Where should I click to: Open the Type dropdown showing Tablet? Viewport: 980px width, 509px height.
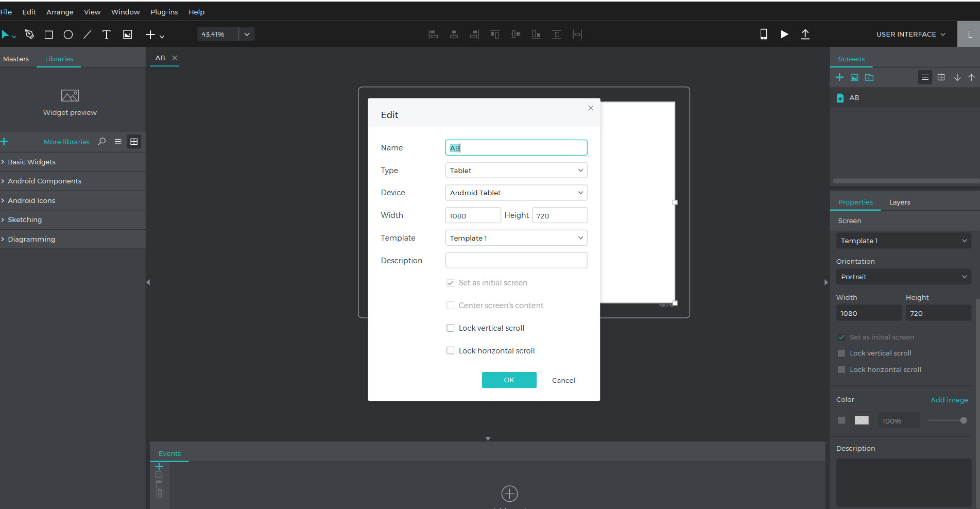pyautogui.click(x=516, y=170)
